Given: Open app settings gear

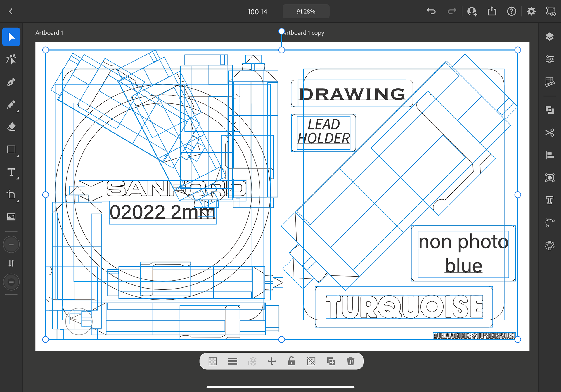Looking at the screenshot, I should [531, 11].
